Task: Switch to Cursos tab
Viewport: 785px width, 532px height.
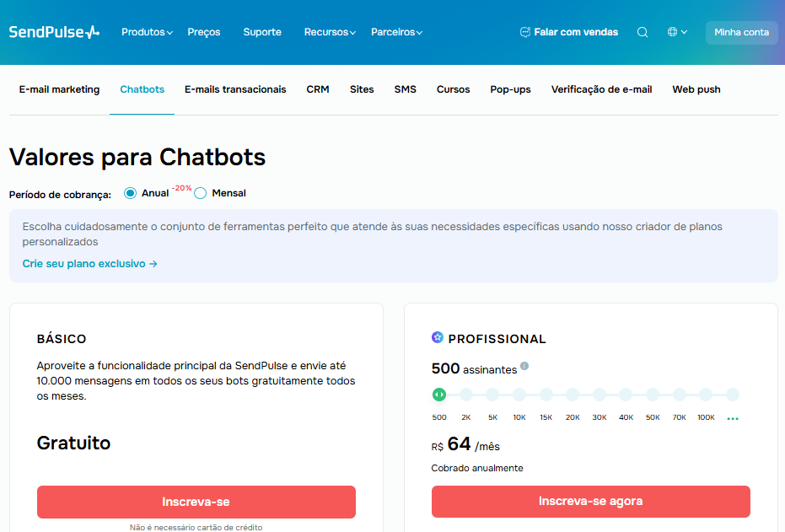Action: point(453,89)
